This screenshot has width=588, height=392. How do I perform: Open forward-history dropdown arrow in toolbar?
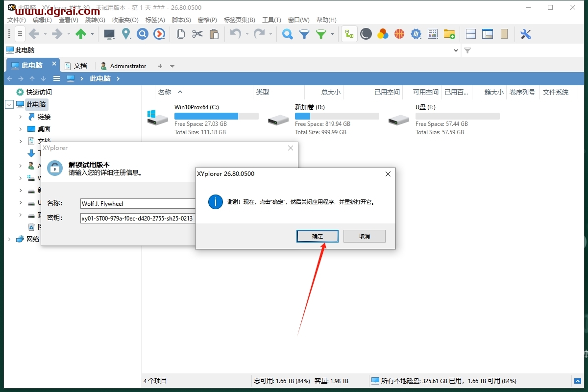[69, 34]
